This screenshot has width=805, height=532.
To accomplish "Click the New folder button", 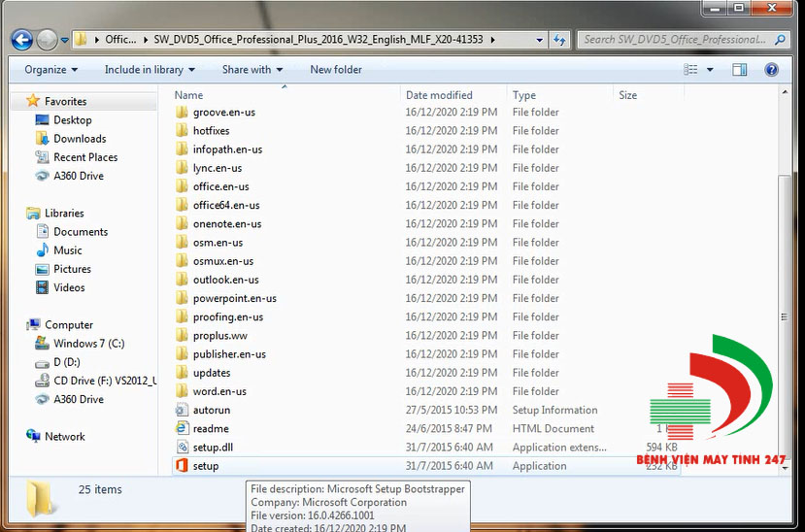I will [x=336, y=70].
